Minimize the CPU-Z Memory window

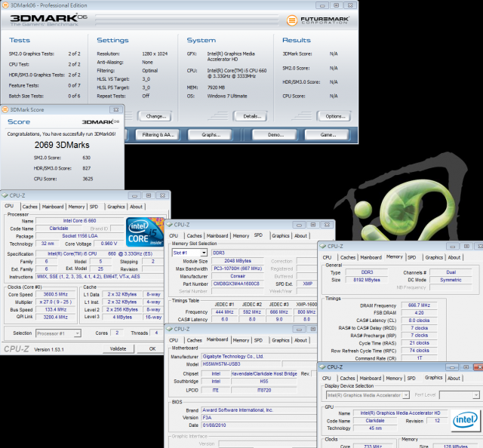(x=453, y=247)
